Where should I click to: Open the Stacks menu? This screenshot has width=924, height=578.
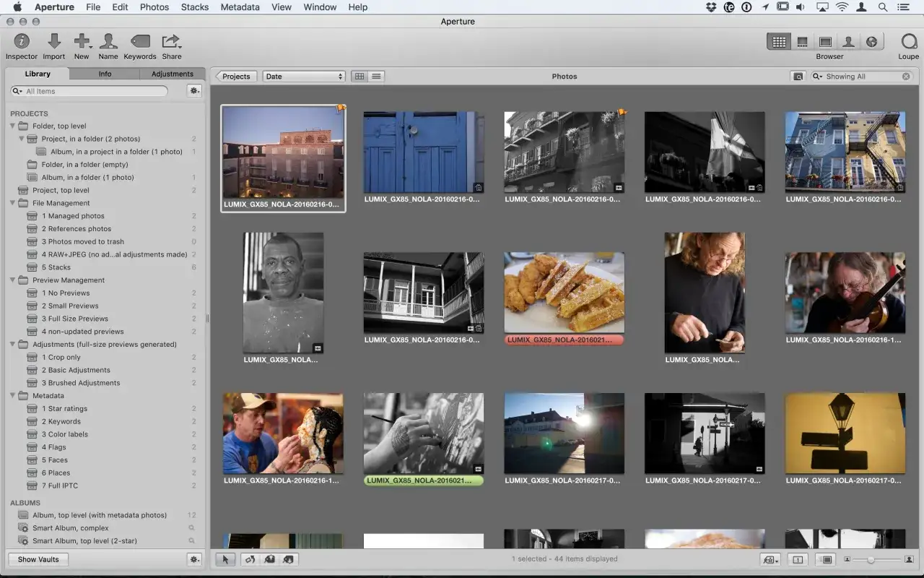195,7
